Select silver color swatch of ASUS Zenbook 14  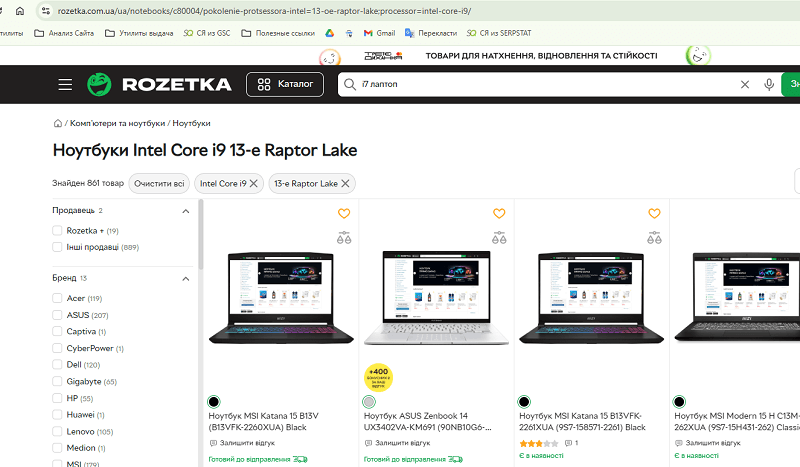369,402
